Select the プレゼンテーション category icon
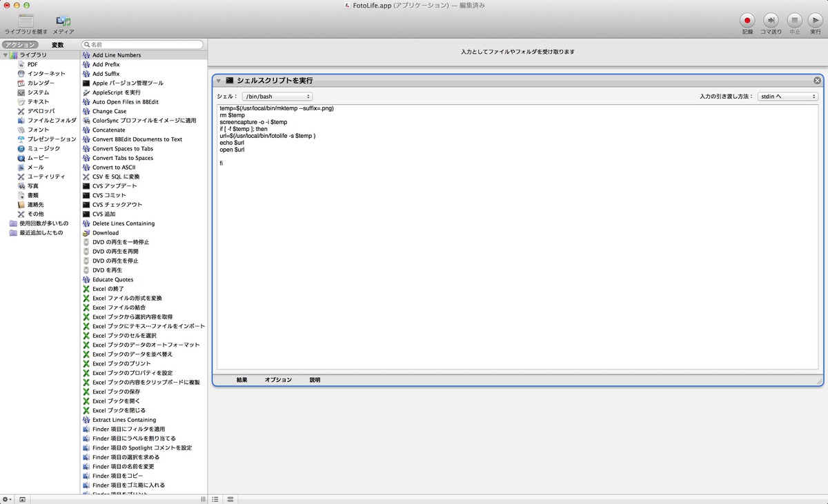828x504 pixels. click(21, 139)
